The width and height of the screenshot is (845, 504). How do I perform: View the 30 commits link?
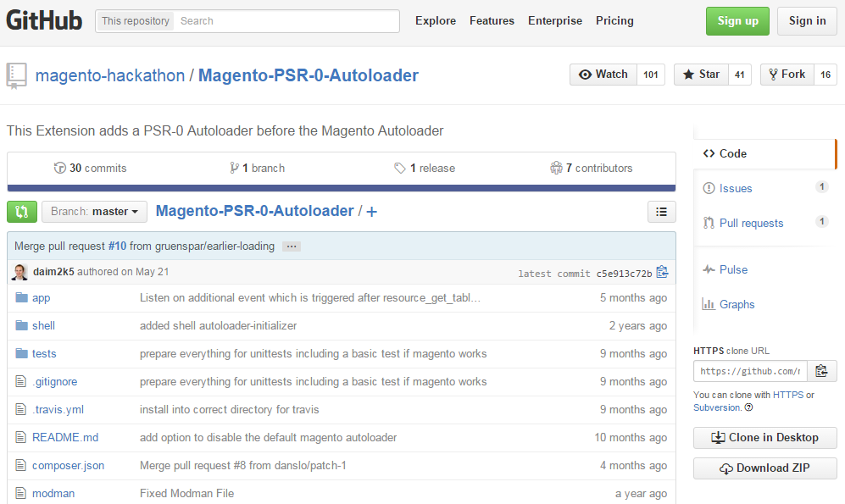coord(91,168)
